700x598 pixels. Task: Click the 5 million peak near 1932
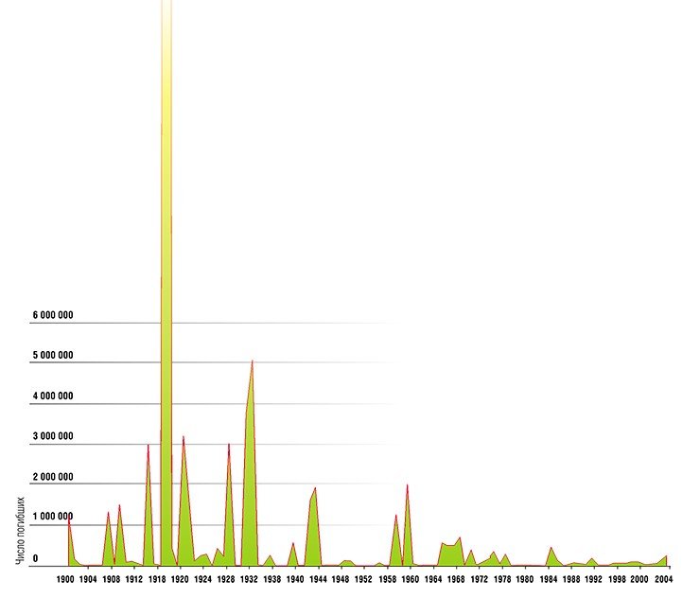pyautogui.click(x=250, y=465)
